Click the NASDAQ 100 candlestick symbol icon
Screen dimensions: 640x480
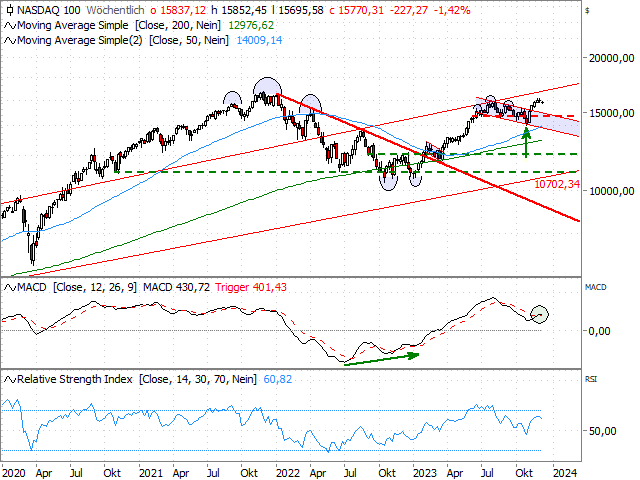tap(10, 10)
